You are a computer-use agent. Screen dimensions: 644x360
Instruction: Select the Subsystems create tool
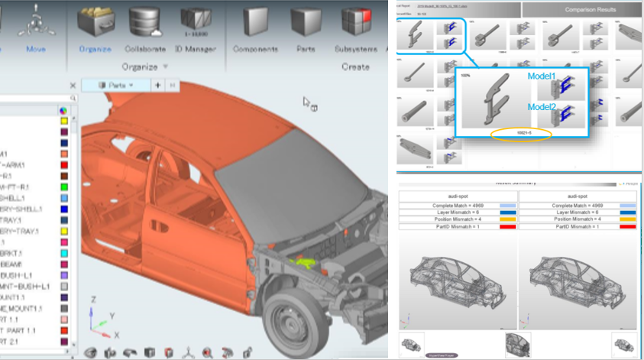click(356, 21)
